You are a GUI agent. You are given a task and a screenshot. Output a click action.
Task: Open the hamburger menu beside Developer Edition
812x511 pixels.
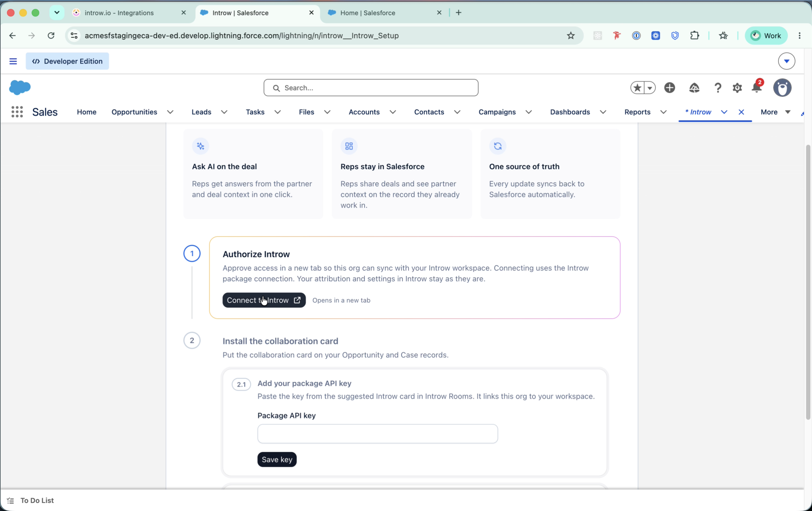point(13,61)
